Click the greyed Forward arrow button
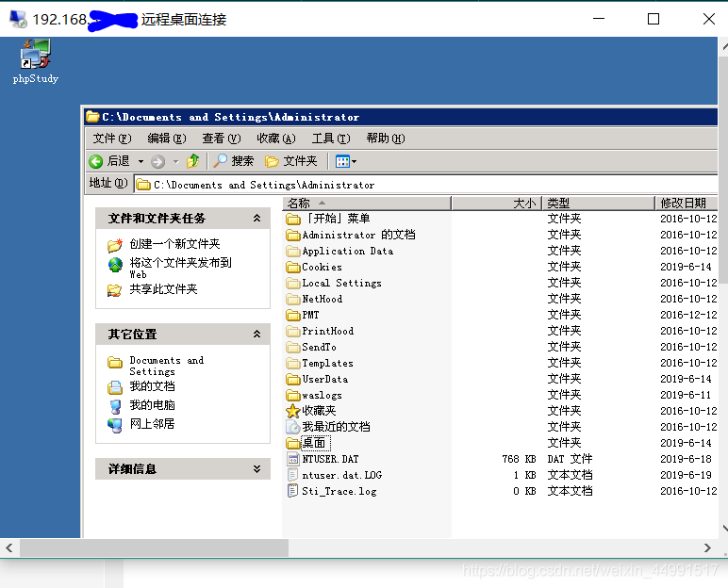This screenshot has height=588, width=728. click(x=157, y=161)
